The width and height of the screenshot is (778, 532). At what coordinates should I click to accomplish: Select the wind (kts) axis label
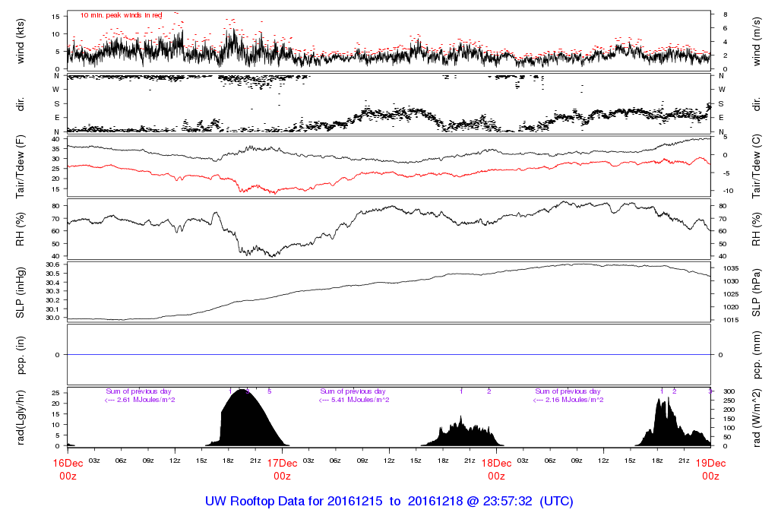pyautogui.click(x=21, y=40)
